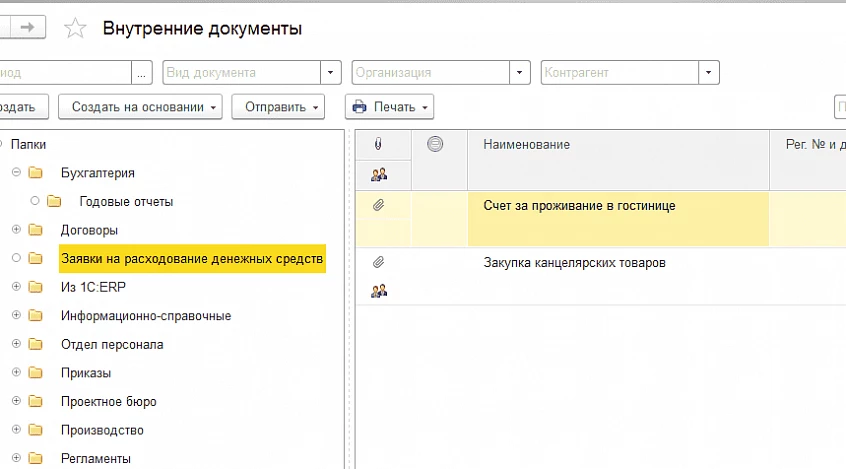The width and height of the screenshot is (846, 469).
Task: Select the Из 1С:ERP folder
Action: click(93, 287)
